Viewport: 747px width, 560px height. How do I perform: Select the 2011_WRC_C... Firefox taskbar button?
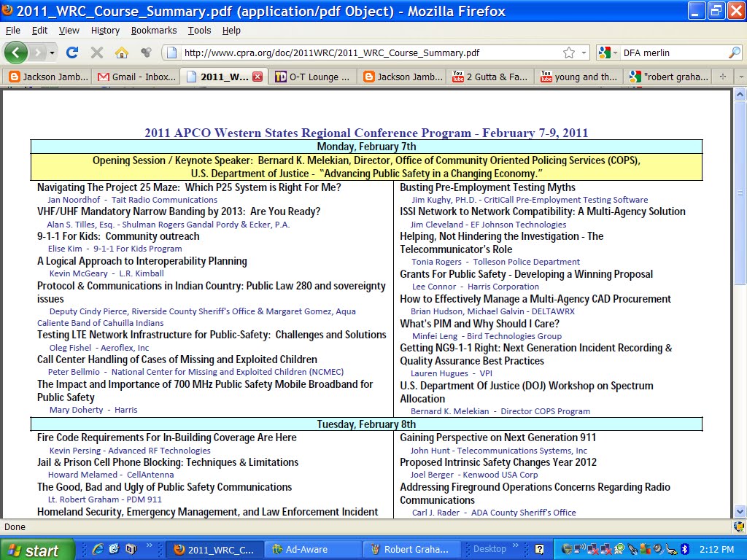pyautogui.click(x=214, y=550)
